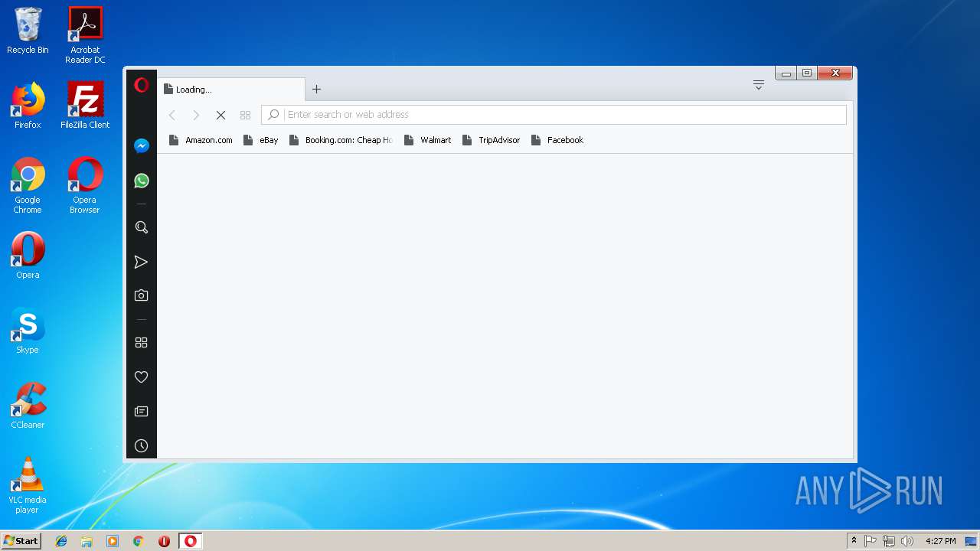Select Opera Browser desktop shortcut

(85, 186)
